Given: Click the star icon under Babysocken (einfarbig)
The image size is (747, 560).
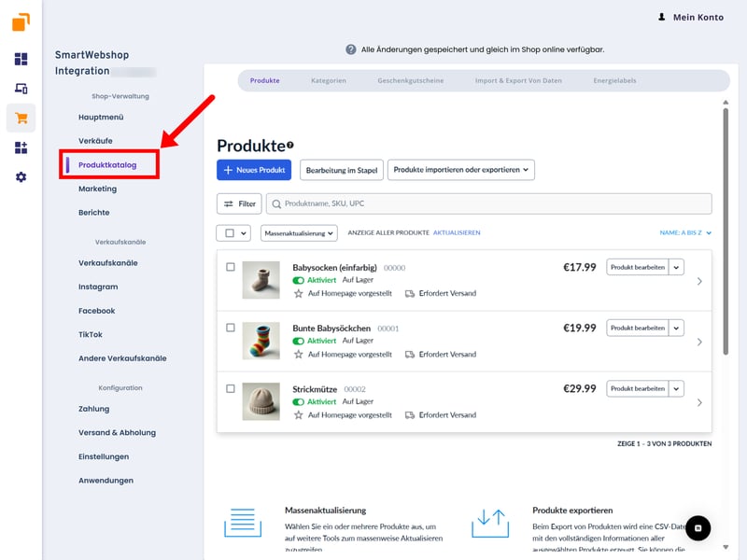Looking at the screenshot, I should [299, 293].
